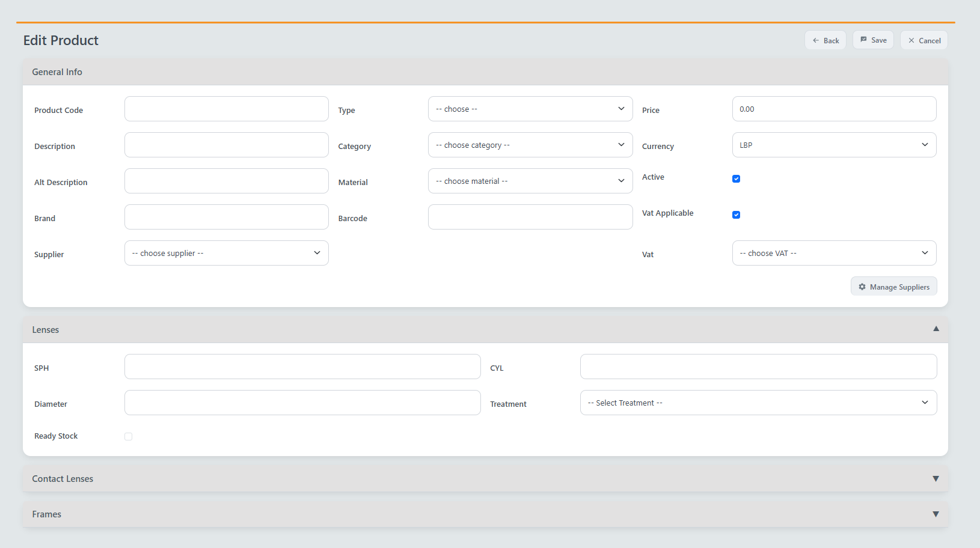
Task: Click the Back arrow button
Action: 825,40
